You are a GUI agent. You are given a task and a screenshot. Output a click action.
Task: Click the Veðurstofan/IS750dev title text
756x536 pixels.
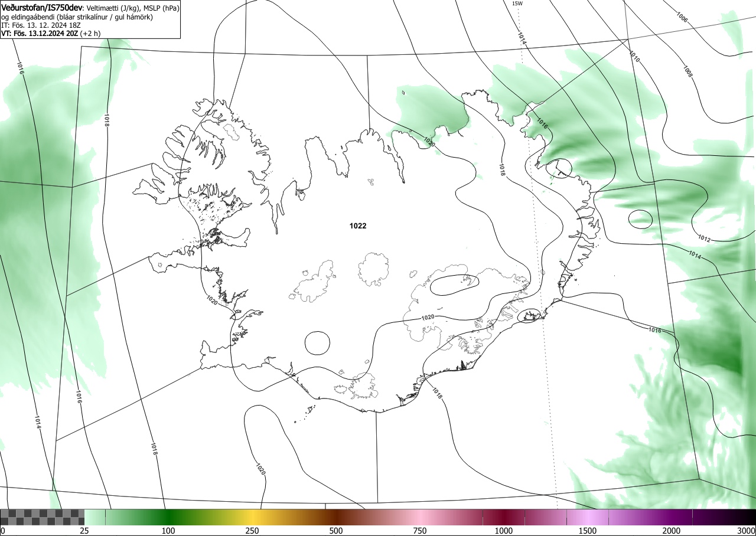point(43,8)
